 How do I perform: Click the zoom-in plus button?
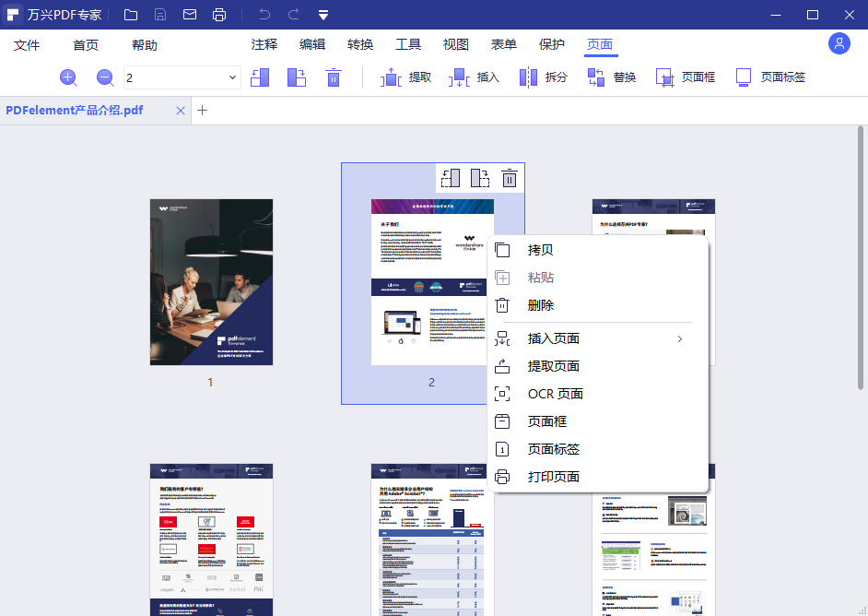coord(67,77)
